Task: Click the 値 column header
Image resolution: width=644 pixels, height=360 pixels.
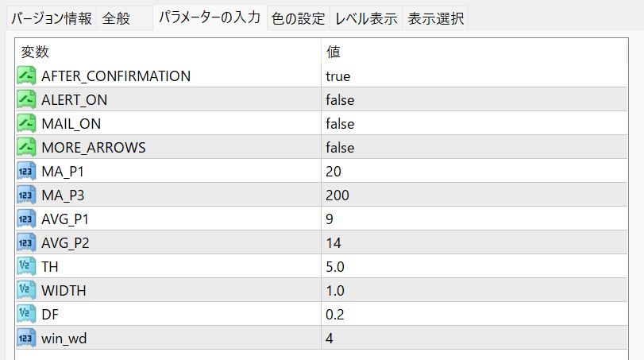Action: point(334,52)
